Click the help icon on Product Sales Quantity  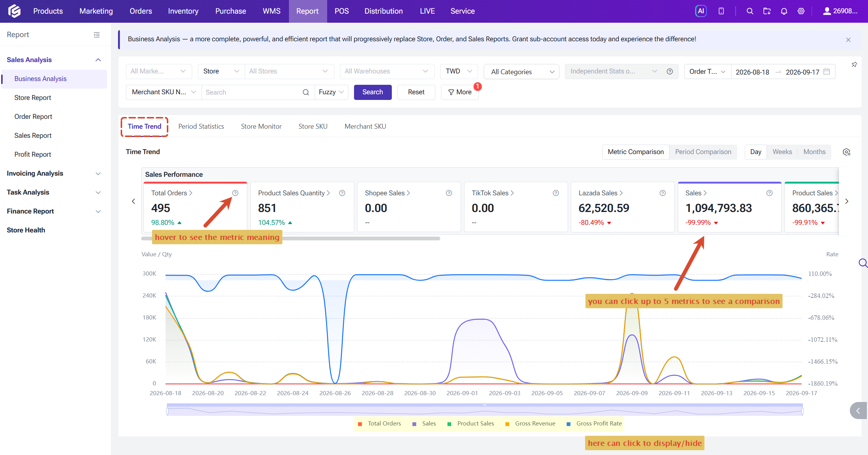point(342,193)
